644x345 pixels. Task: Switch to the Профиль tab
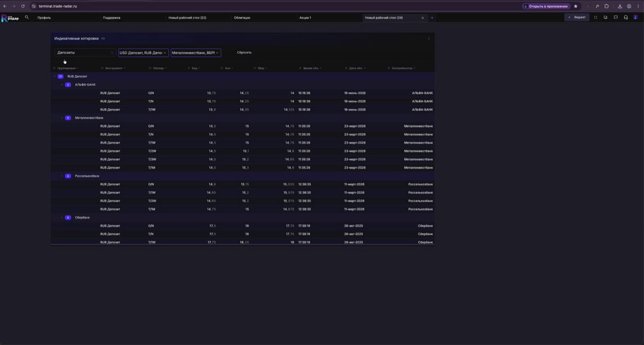(x=44, y=18)
